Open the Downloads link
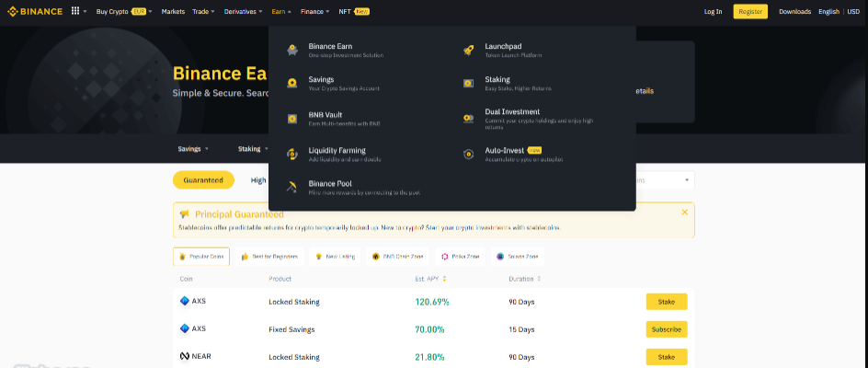The width and height of the screenshot is (868, 368). 795,11
